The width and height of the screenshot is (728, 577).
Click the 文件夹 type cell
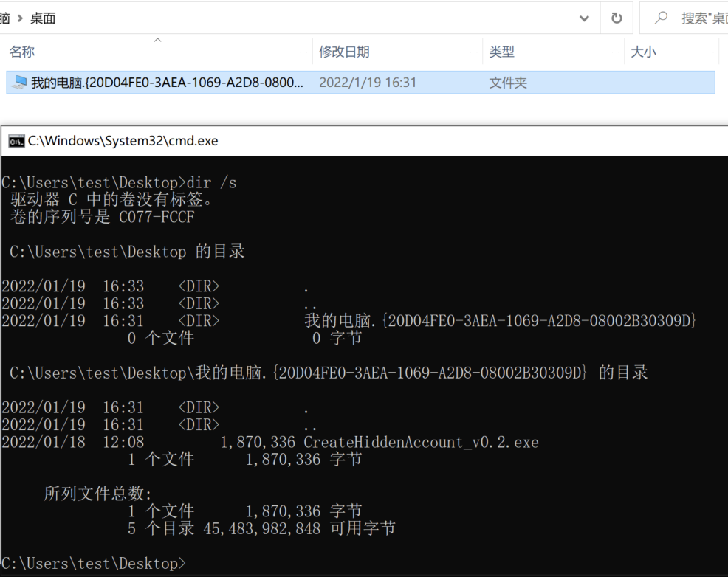click(508, 83)
